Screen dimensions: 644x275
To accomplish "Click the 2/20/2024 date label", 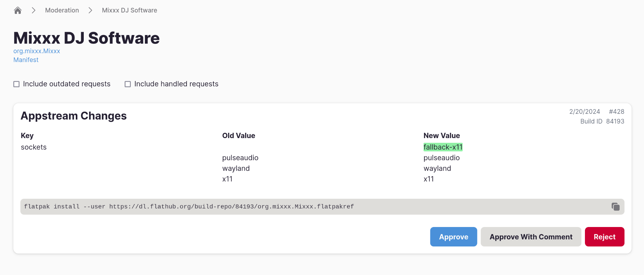I will point(584,111).
